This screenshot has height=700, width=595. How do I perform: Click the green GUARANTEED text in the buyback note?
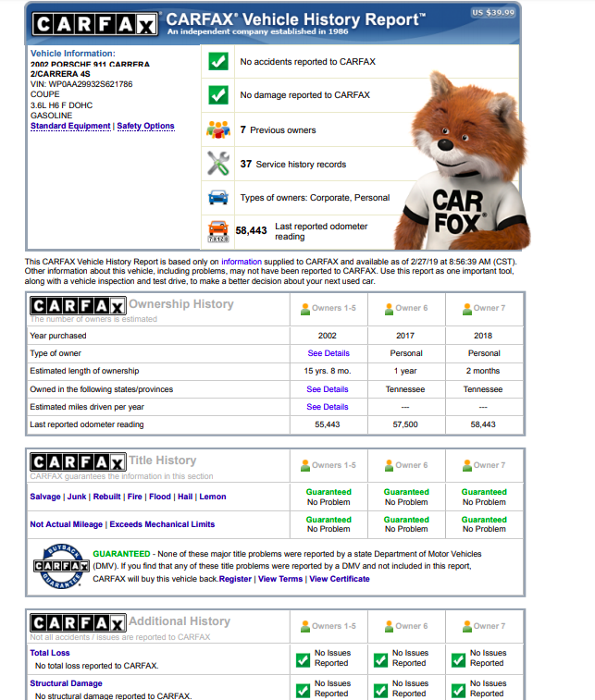[121, 554]
